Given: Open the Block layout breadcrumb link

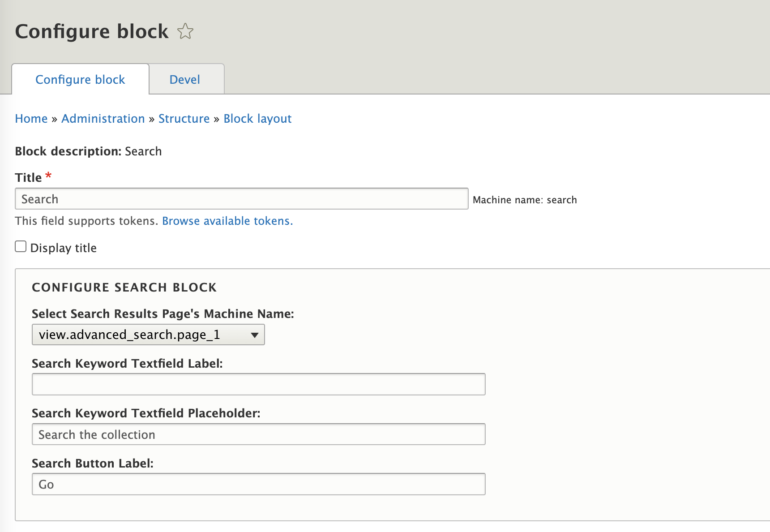Looking at the screenshot, I should [x=257, y=119].
